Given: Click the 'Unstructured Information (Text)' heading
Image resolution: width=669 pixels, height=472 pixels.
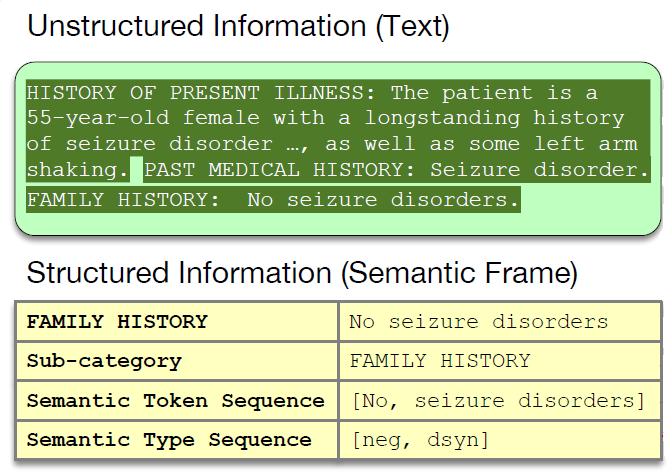Looking at the screenshot, I should pos(238,26).
